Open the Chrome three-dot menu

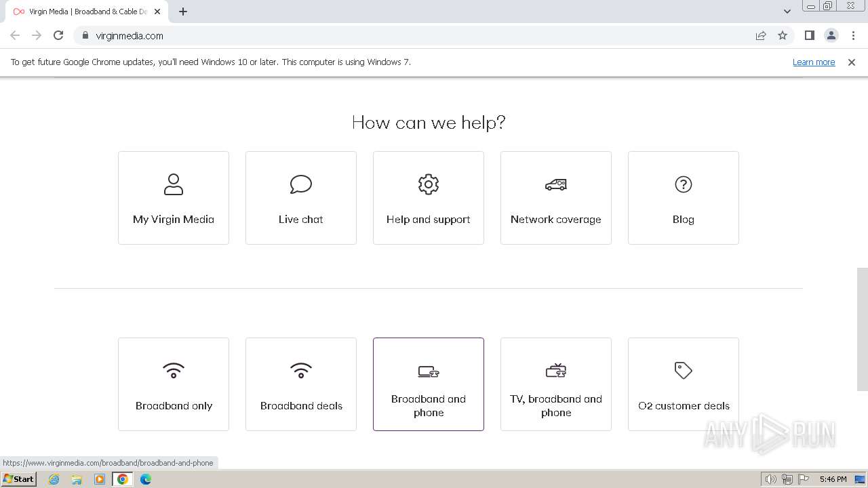(854, 35)
